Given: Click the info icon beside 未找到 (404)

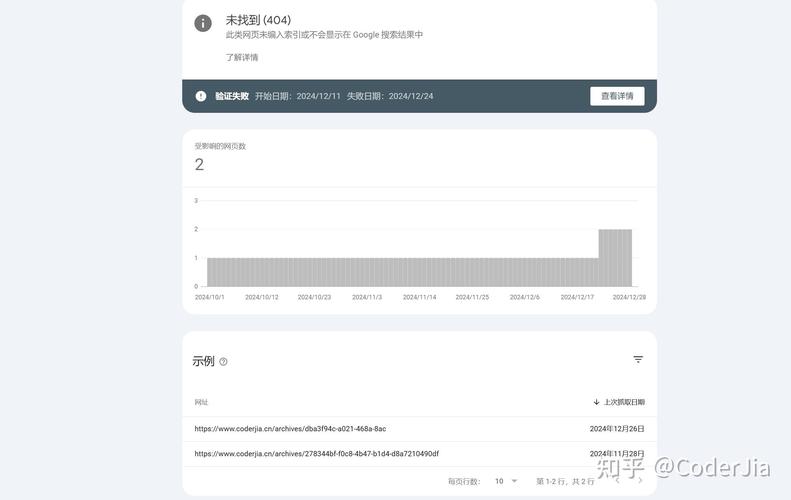Looking at the screenshot, I should point(203,23).
